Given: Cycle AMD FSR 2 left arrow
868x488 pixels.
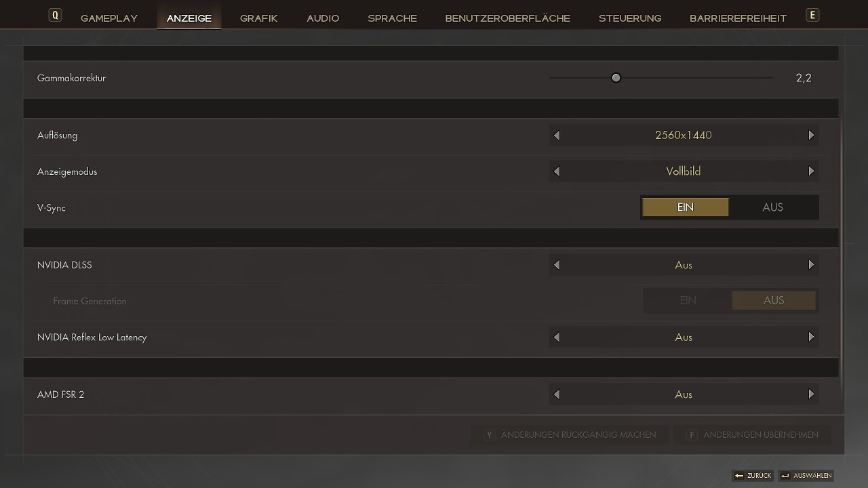Looking at the screenshot, I should (557, 394).
